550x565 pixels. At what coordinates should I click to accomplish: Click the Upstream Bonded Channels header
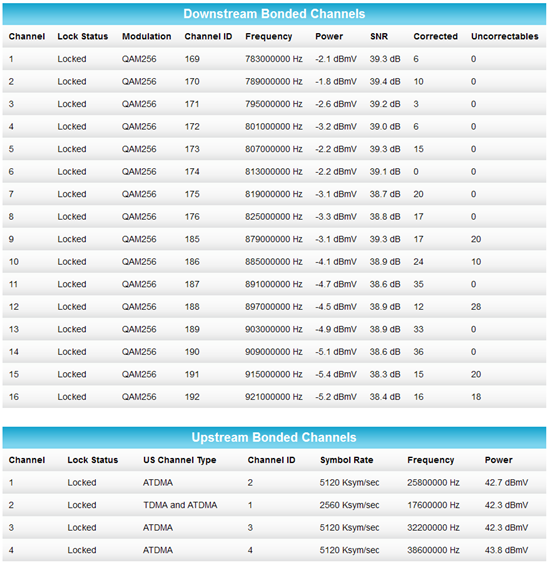click(x=274, y=437)
